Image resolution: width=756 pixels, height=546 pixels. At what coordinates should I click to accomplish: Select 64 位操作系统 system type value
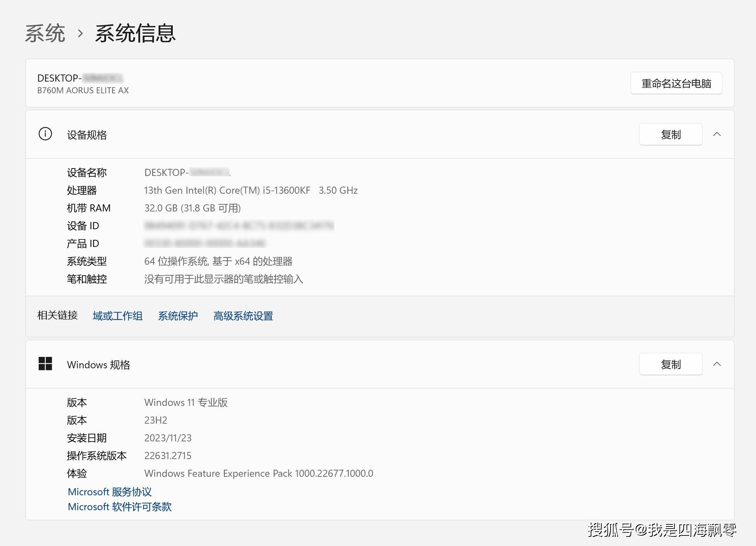coord(218,261)
